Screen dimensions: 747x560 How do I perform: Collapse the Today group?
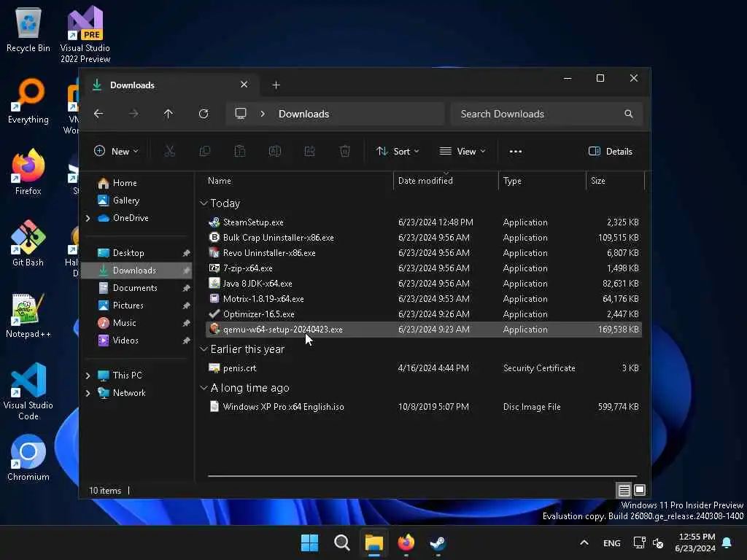pyautogui.click(x=204, y=203)
